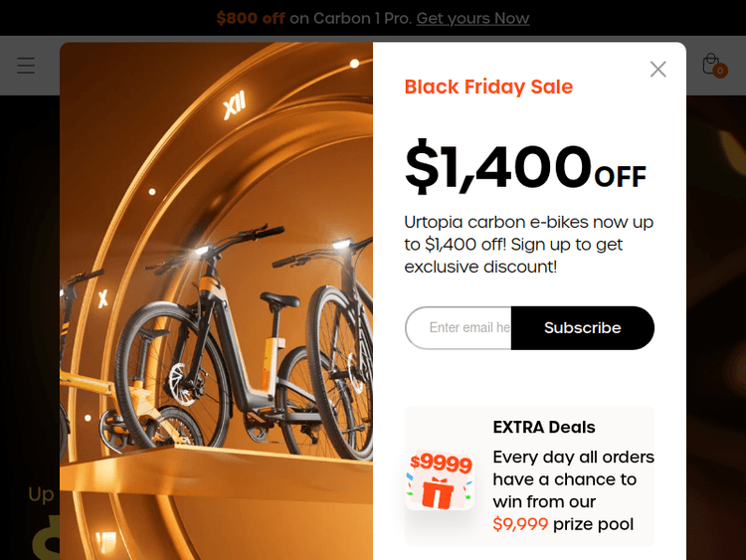Follow the "Get yours Now" link
Screen dimensions: 746x560
(x=472, y=18)
